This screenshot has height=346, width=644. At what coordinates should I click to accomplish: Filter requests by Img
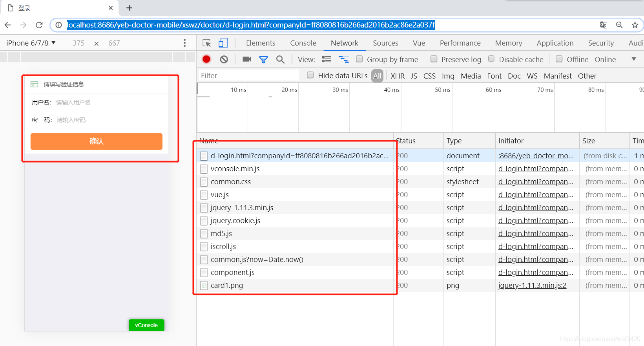[448, 76]
